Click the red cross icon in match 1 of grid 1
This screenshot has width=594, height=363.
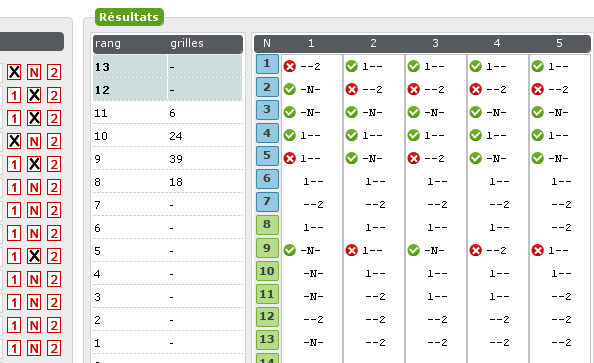290,66
